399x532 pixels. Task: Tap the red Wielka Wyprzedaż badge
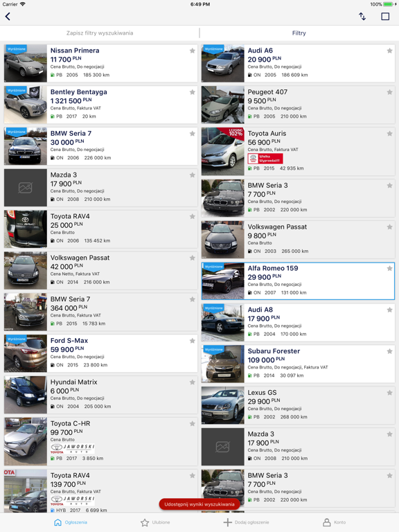[265, 159]
